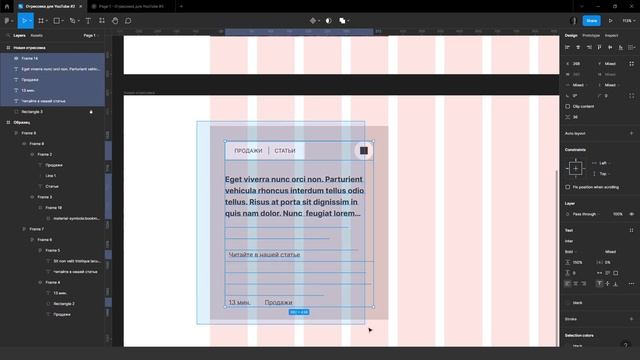Select the Frame tool
This screenshot has height=360, width=640.
41,21
